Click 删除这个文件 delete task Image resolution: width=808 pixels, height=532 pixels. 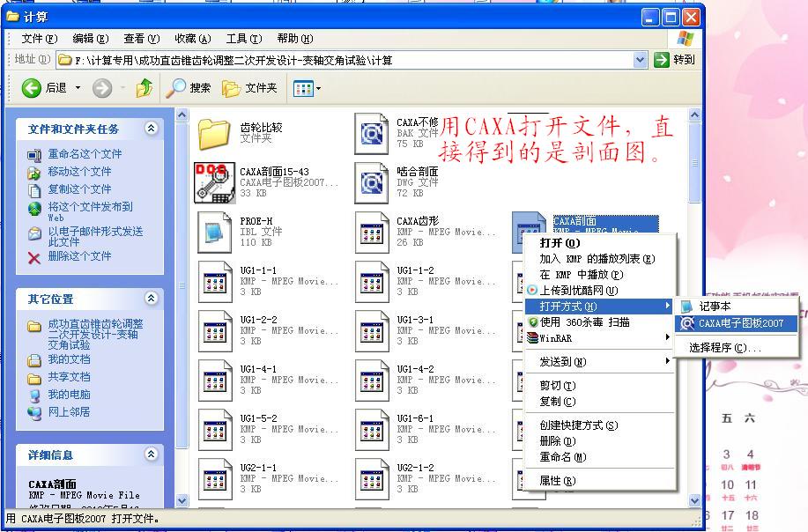point(80,256)
